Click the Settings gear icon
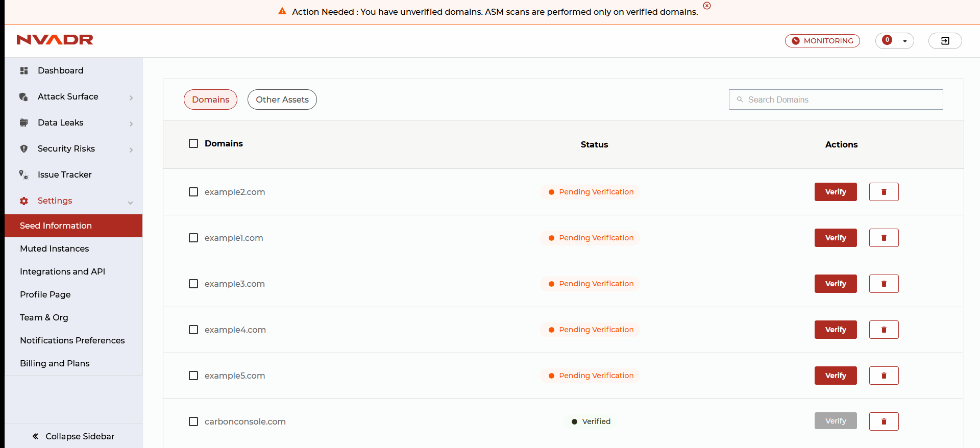The image size is (980, 448). (23, 201)
